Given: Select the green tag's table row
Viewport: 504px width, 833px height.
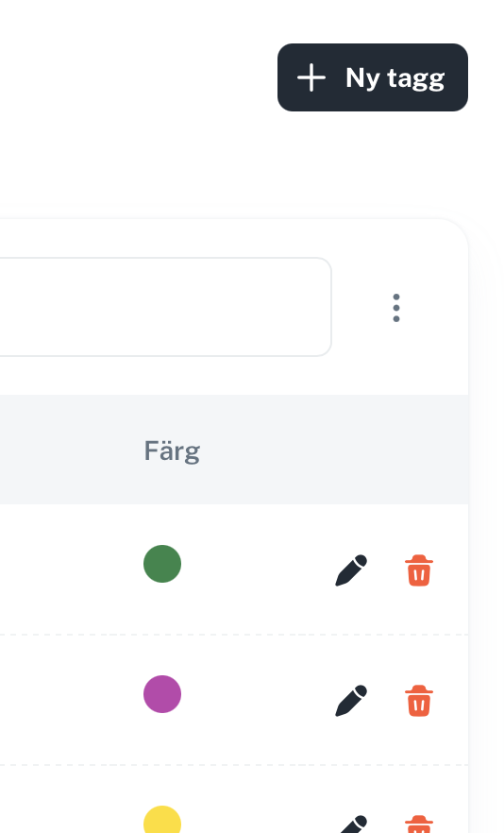Looking at the screenshot, I should pyautogui.click(x=234, y=569).
